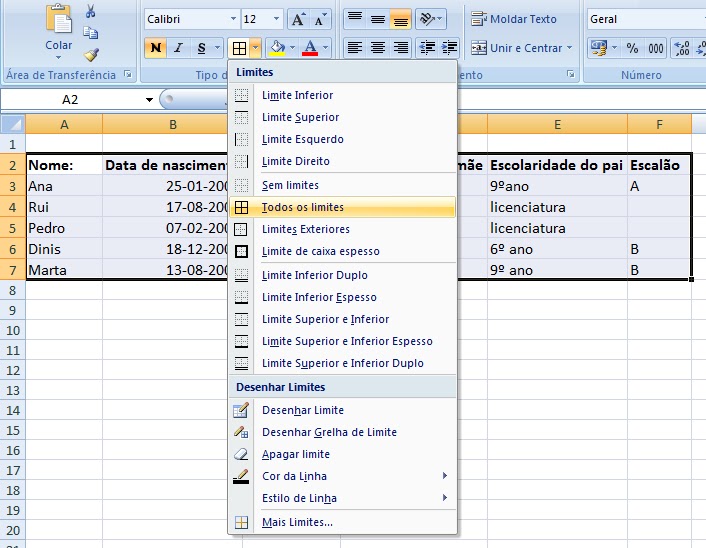The image size is (706, 548).
Task: Click the select-all corner of the sheet
Action: coord(13,124)
